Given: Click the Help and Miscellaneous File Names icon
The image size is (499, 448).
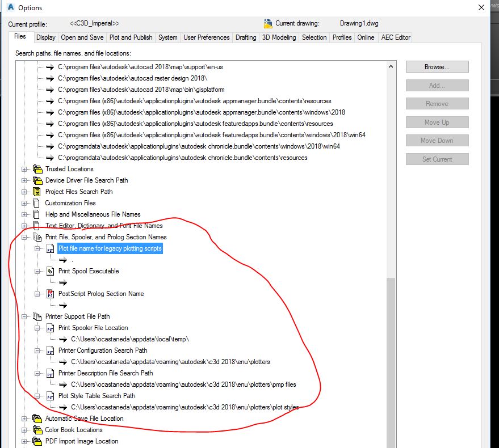Looking at the screenshot, I should coord(36,214).
